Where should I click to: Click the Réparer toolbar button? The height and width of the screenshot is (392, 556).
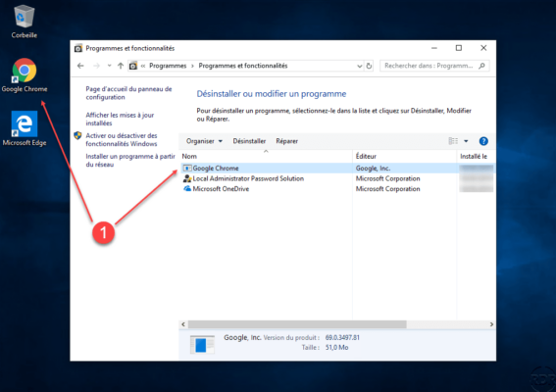point(287,141)
